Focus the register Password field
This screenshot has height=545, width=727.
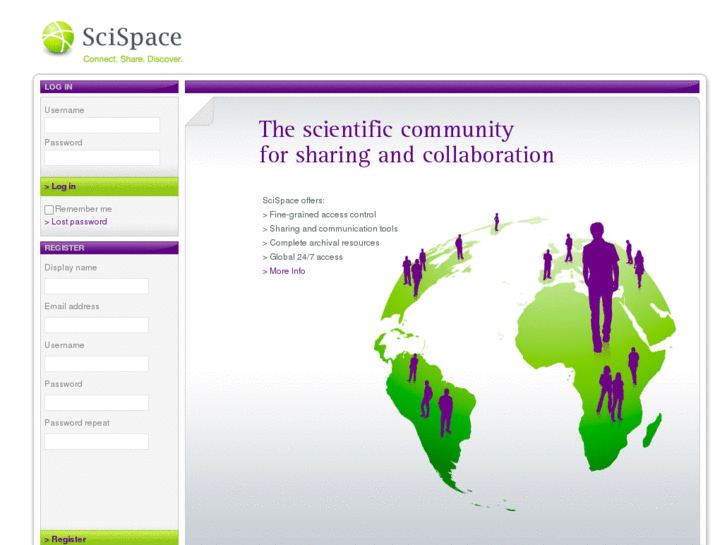point(96,403)
